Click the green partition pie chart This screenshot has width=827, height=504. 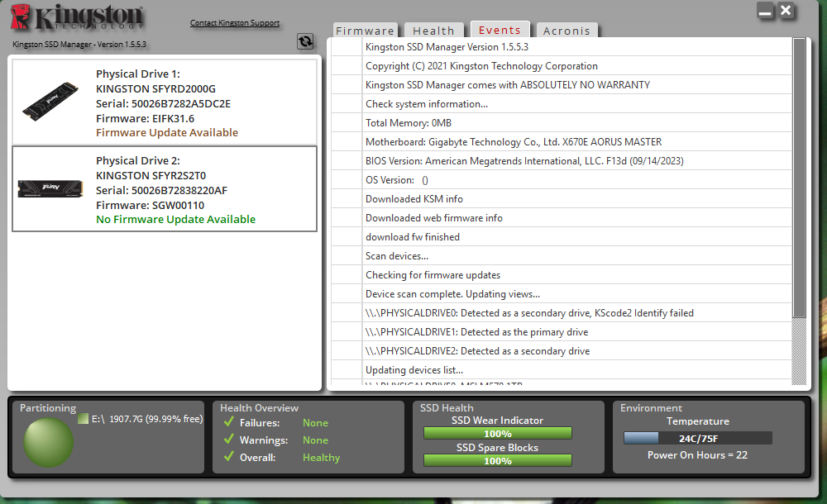click(x=48, y=442)
